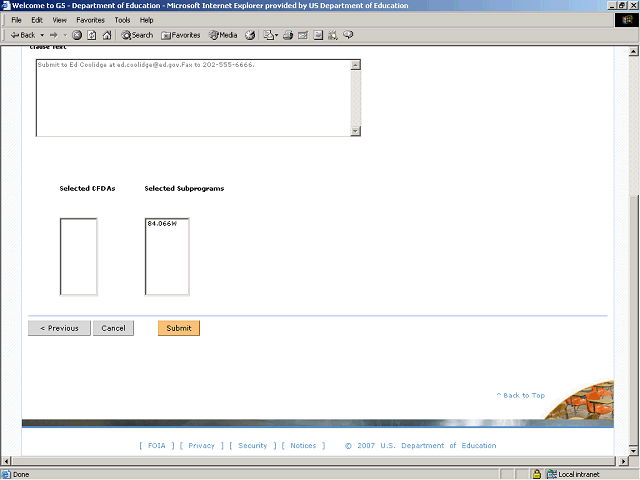Click the Edit page toolbar icon
This screenshot has width=640, height=480.
[303, 35]
